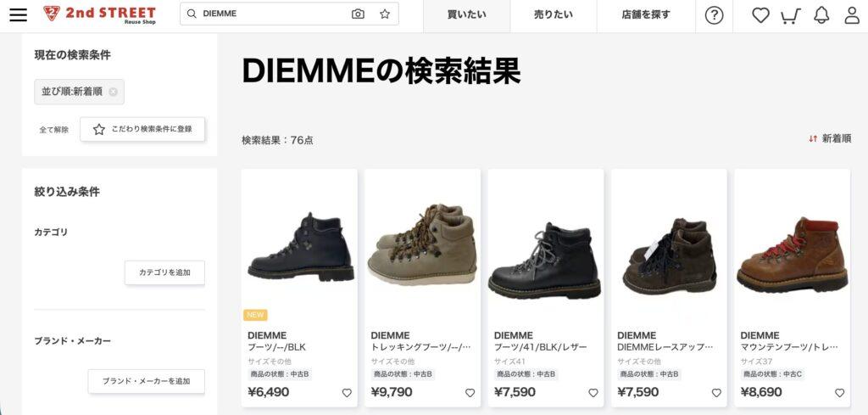The image size is (868, 415).
Task: Click ブランド・メーカーを追加 button
Action: pos(146,381)
